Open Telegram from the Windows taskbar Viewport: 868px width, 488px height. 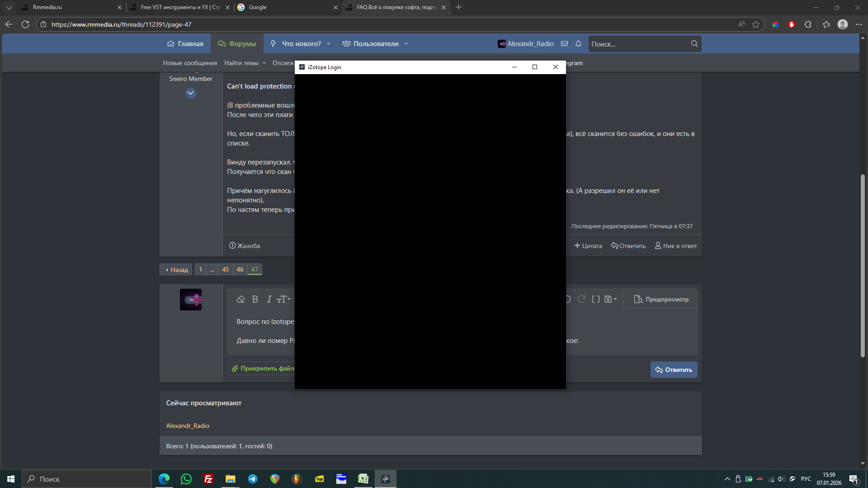253,479
